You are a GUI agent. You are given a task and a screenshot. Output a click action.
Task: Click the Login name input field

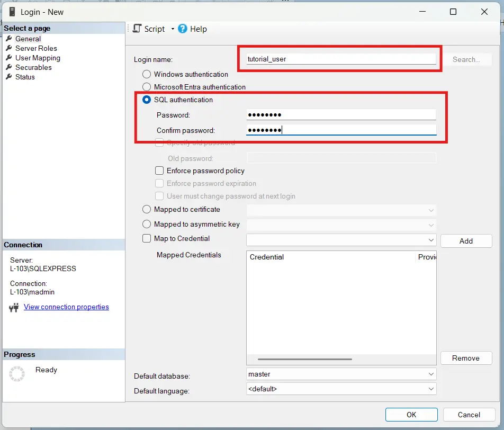click(339, 59)
